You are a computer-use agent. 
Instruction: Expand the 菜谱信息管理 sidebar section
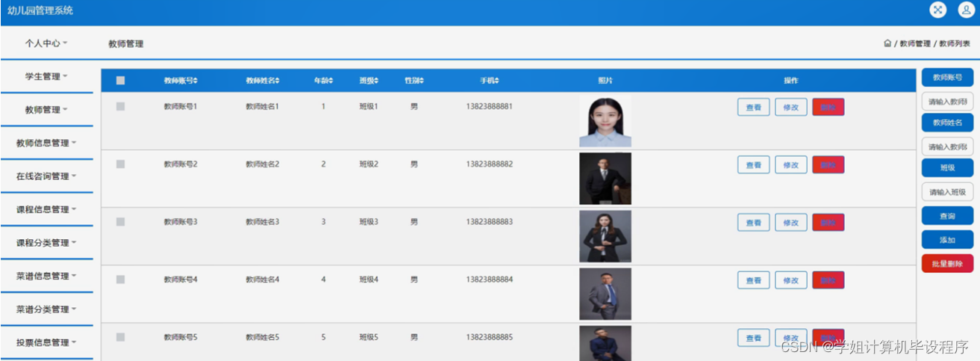[x=46, y=276]
